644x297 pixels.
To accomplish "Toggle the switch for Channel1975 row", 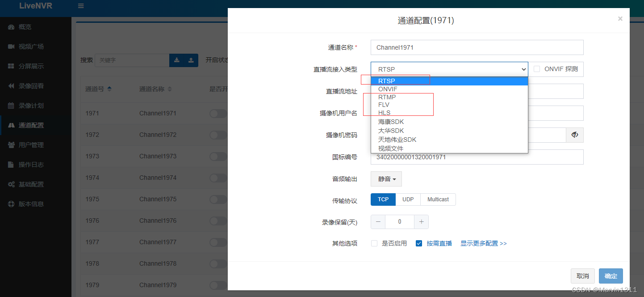I will tap(218, 199).
